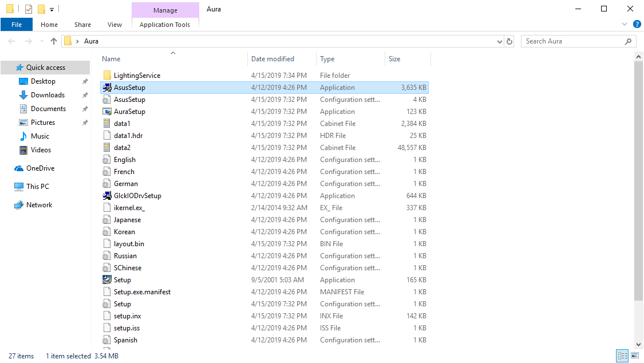The width and height of the screenshot is (644, 363).
Task: Select the Japanese configuration file
Action: coord(264,220)
